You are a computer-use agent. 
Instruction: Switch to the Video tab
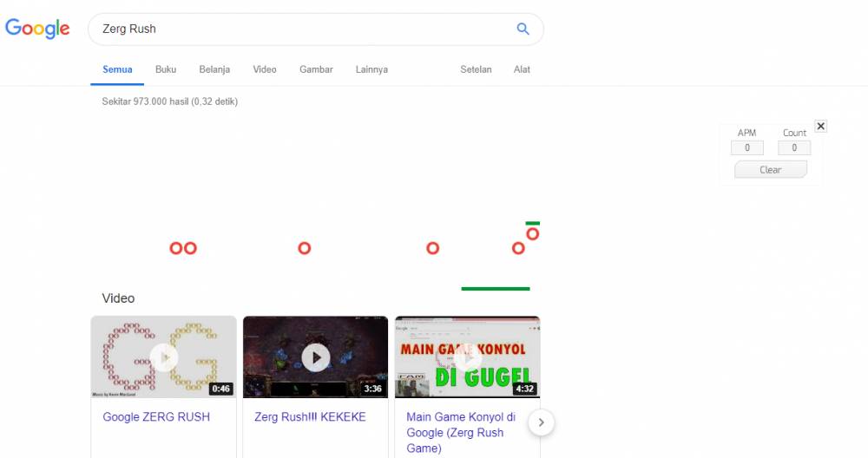(265, 69)
